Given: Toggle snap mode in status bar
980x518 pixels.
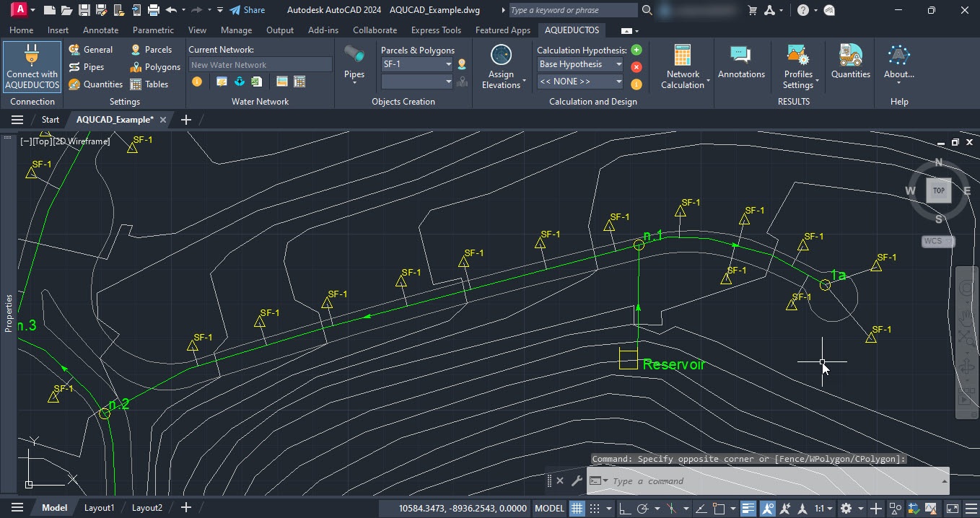Looking at the screenshot, I should click(x=596, y=508).
